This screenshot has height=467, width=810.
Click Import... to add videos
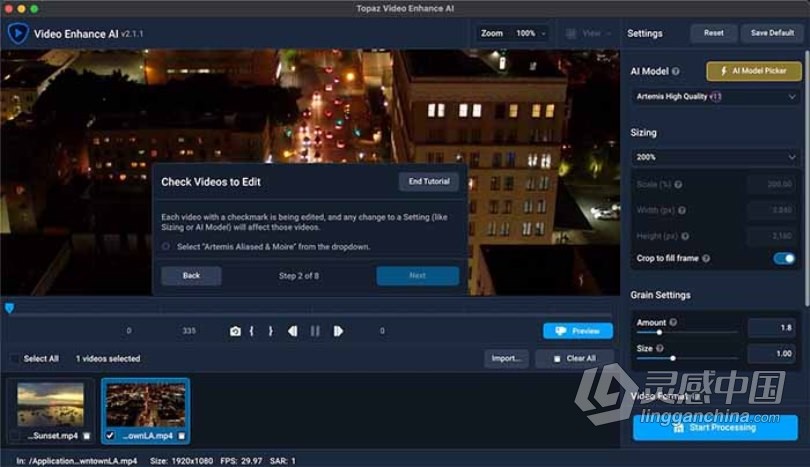(x=506, y=359)
